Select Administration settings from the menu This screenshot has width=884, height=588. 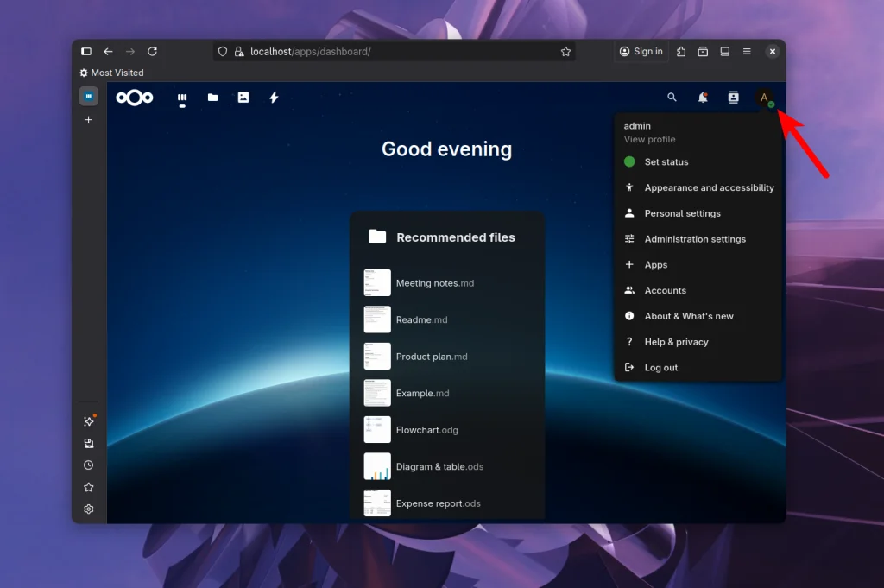coord(695,239)
